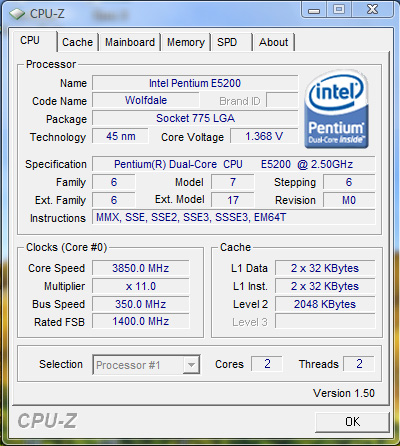The image size is (400, 446).
Task: Click the Name field Intel Pentium E5200
Action: [195, 83]
